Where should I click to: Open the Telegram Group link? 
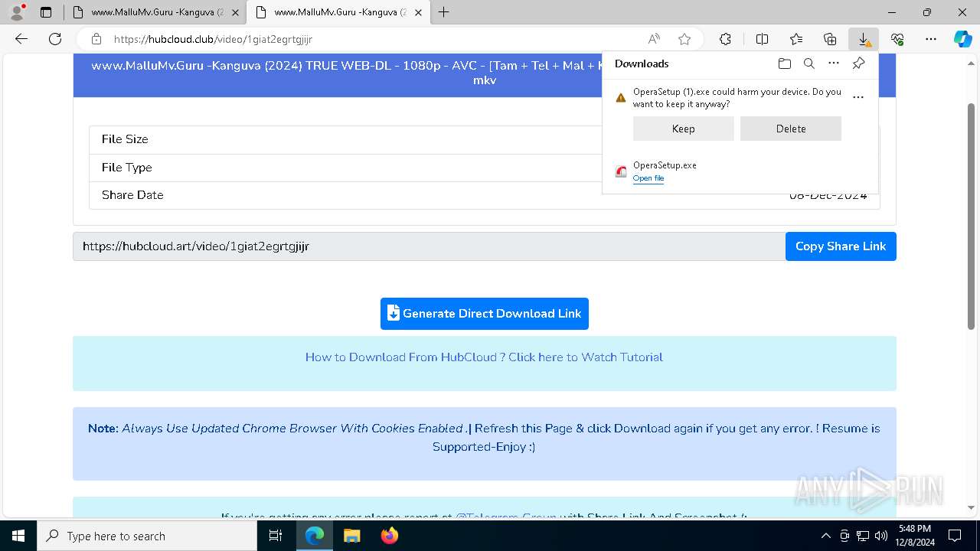506,517
